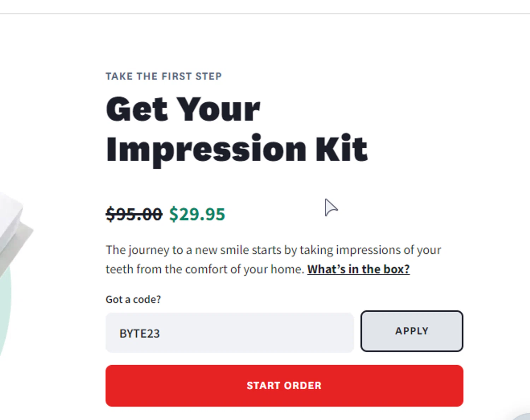Click the red START ORDER button
The width and height of the screenshot is (530, 420).
pyautogui.click(x=284, y=385)
